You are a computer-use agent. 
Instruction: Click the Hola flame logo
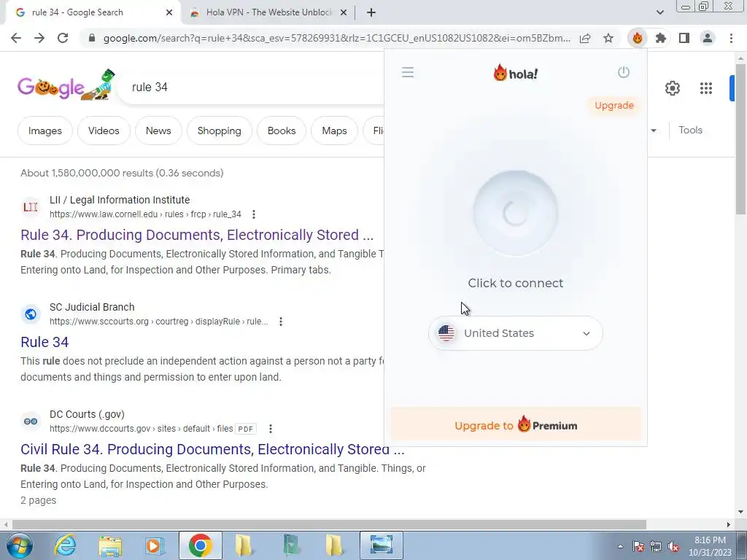point(515,74)
